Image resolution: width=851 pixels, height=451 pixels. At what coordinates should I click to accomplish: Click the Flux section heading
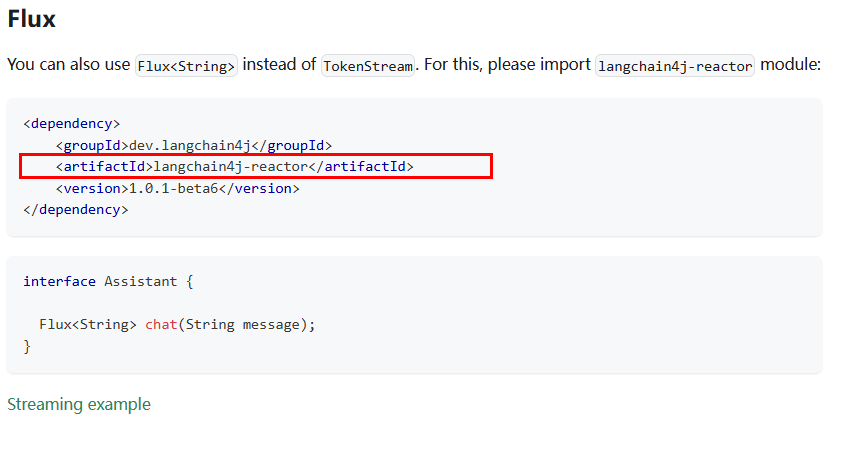coord(31,19)
